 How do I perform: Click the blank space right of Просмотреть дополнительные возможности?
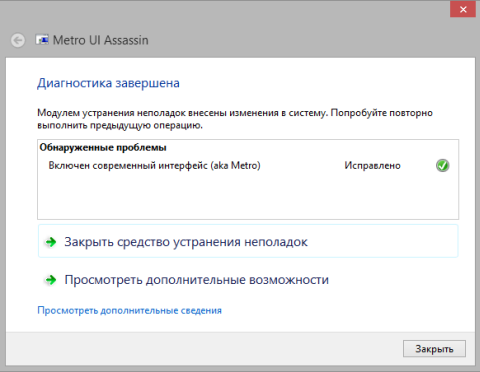393,279
